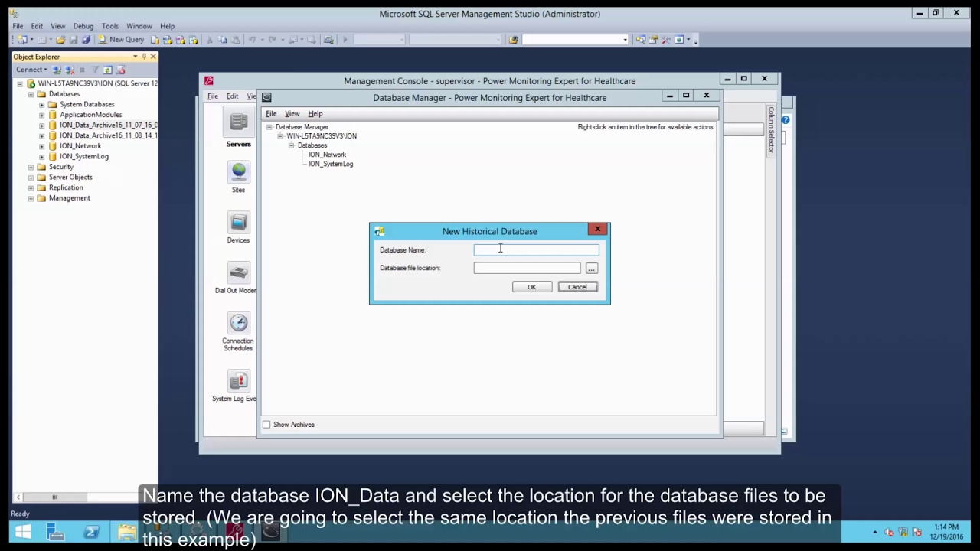Open the Debug menu in SSMS
980x551 pixels.
pos(83,26)
